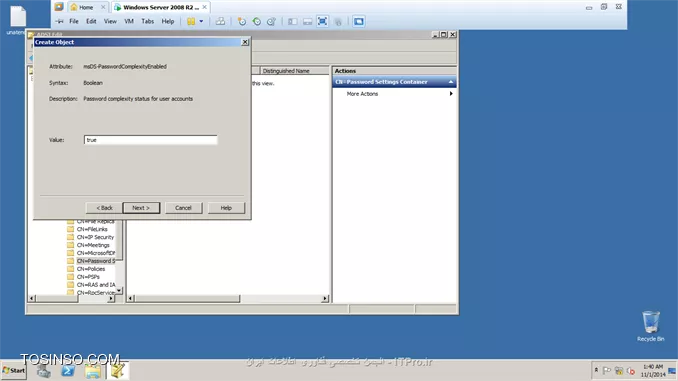Select CN=MicrosoftDNS in the tree
The image size is (678, 381).
click(96, 253)
